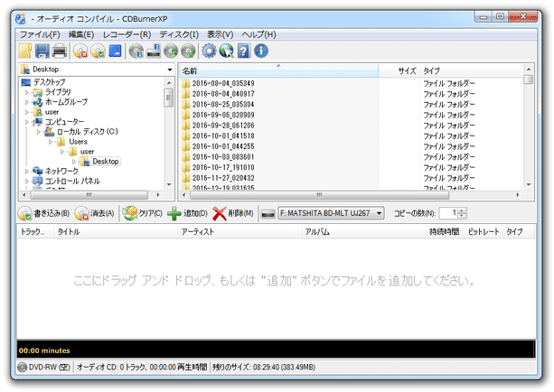The height and width of the screenshot is (392, 554).
Task: Click the ビットレート column header
Action: click(483, 231)
